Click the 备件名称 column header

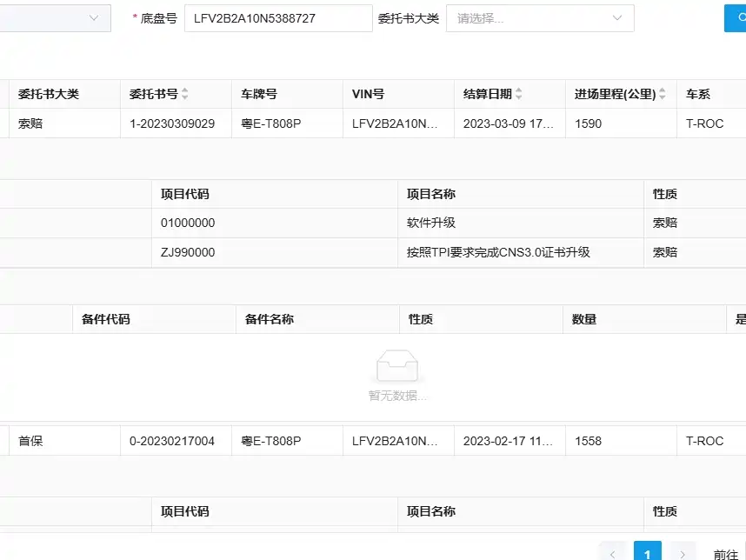click(x=270, y=319)
